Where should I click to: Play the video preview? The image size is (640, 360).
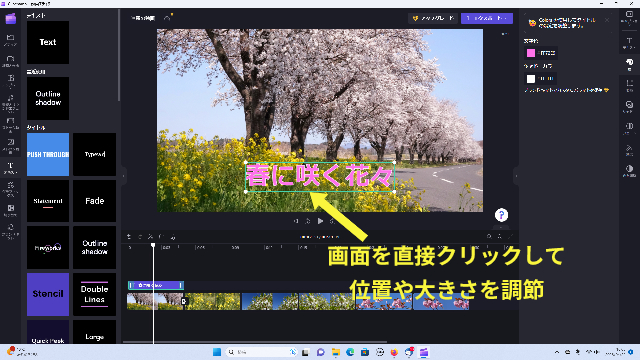coord(320,221)
